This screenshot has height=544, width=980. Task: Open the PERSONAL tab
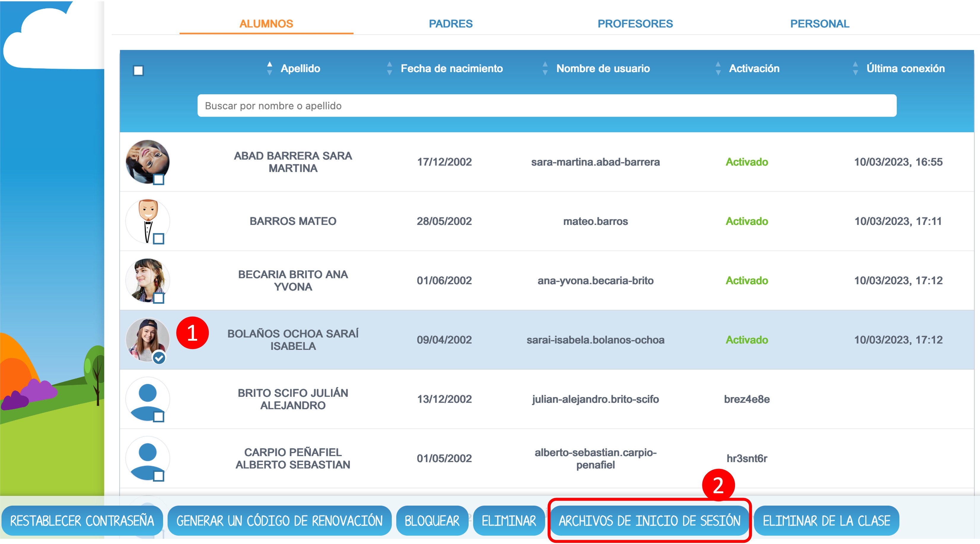coord(820,24)
